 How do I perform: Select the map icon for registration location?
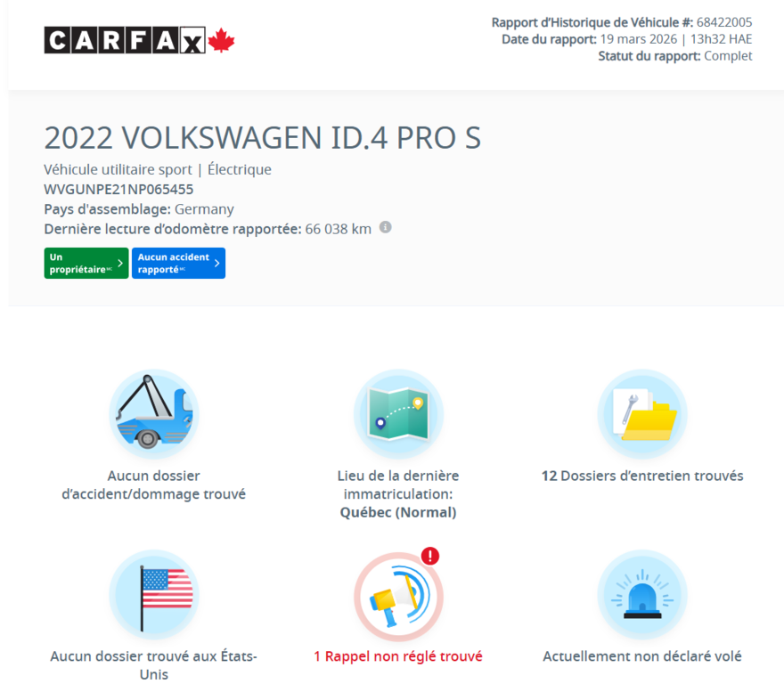point(398,412)
